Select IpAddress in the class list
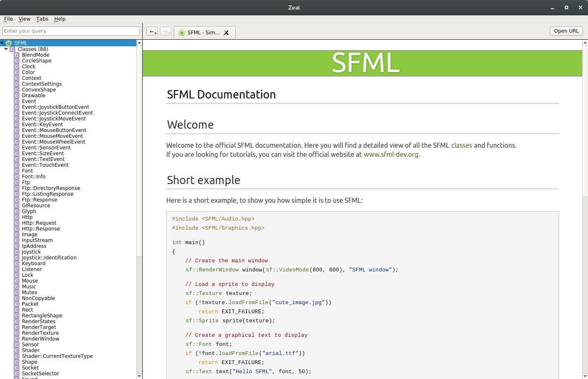Screen dimensions: 588x379 (x=34, y=246)
